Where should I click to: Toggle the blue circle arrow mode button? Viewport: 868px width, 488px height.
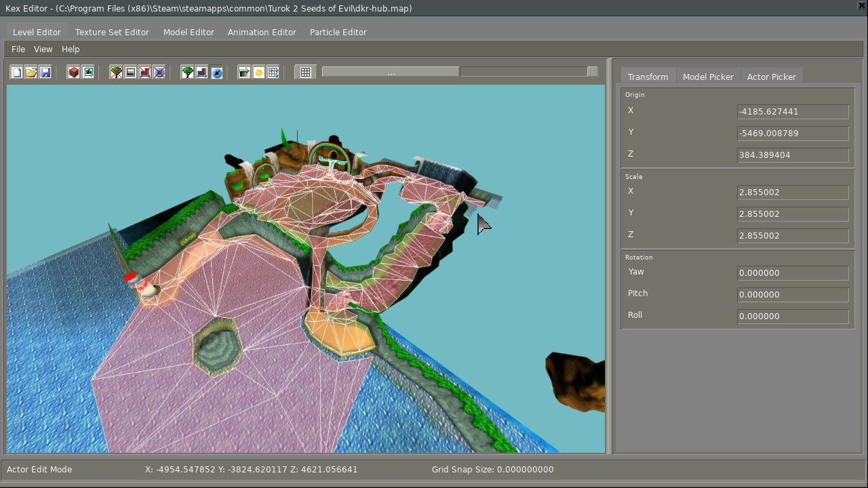216,73
